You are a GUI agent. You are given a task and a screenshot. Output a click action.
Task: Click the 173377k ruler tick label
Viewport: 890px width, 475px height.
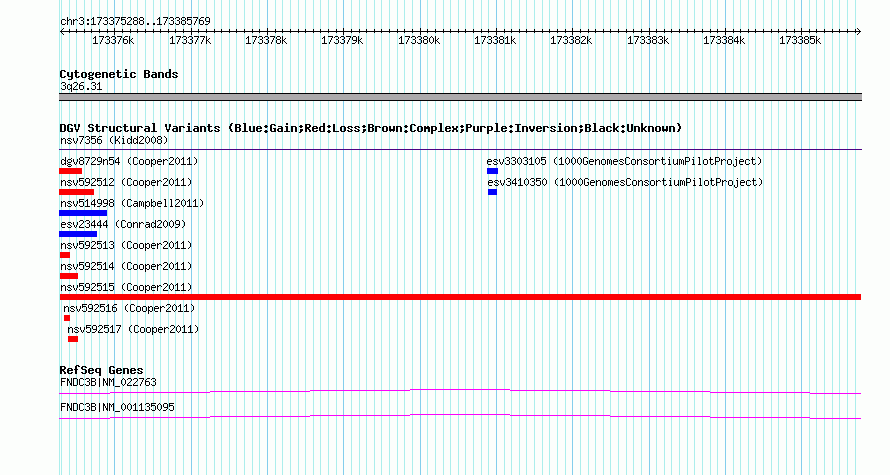[190, 40]
